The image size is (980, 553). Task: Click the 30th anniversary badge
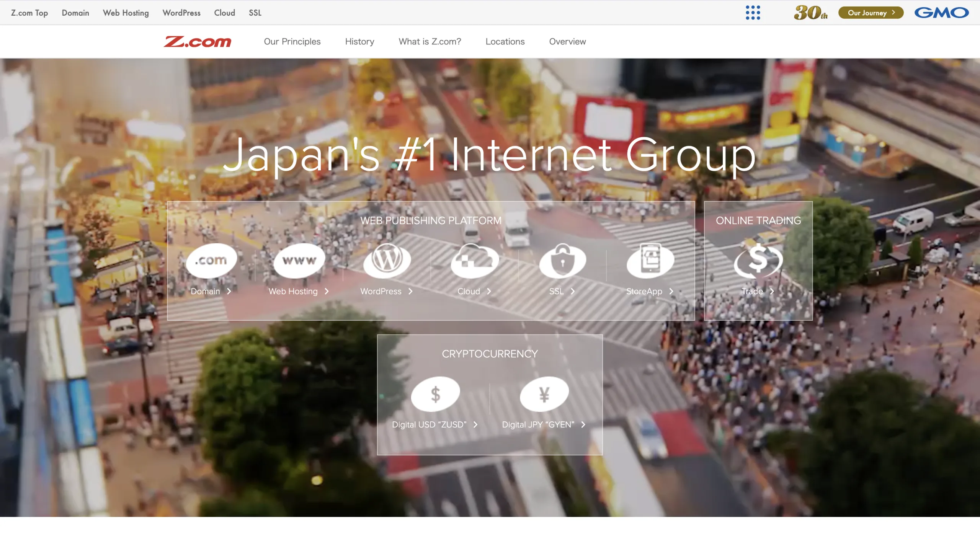[810, 13]
